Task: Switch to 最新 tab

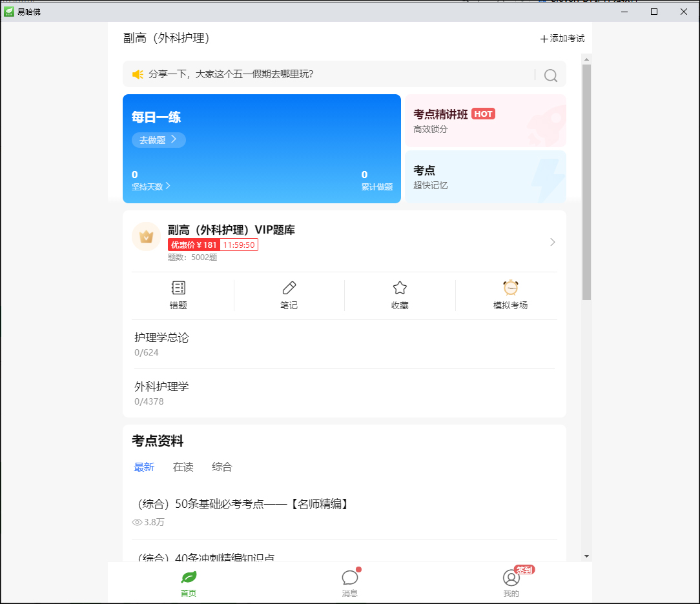Action: [x=144, y=467]
